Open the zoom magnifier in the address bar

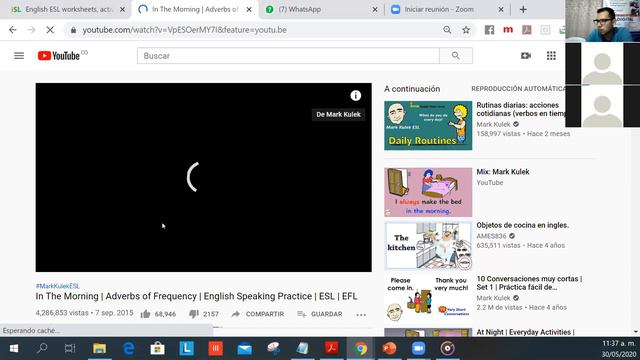[x=447, y=30]
